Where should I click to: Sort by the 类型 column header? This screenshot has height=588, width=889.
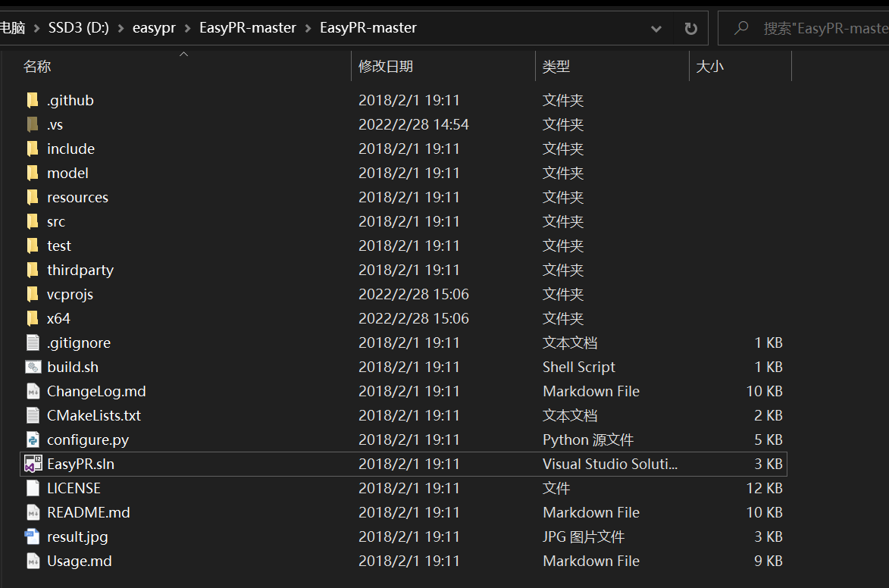[556, 67]
